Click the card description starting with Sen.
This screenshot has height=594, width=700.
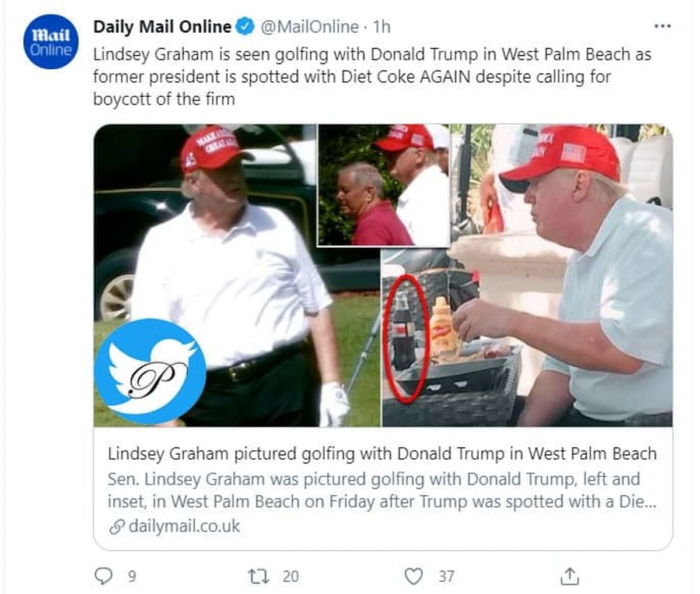coord(373,490)
